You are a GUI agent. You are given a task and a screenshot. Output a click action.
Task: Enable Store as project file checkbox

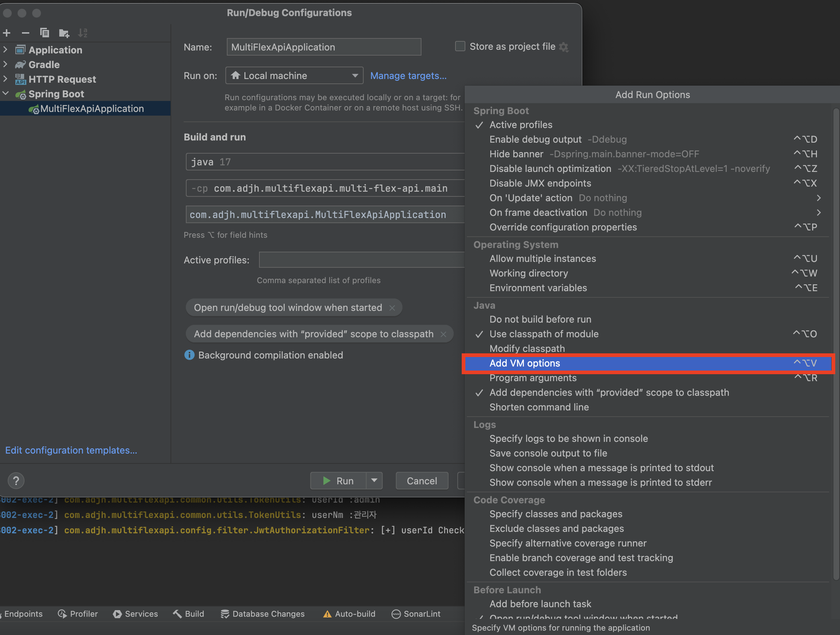click(x=460, y=46)
